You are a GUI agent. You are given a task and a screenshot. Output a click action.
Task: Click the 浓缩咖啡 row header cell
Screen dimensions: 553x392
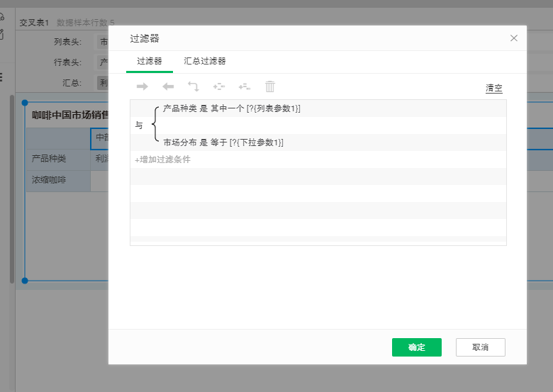pos(49,180)
